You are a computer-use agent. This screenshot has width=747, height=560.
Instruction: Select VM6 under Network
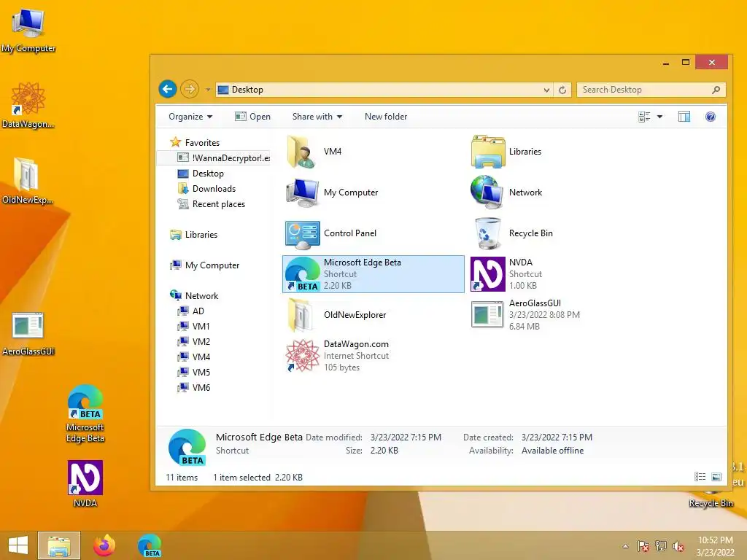[193, 388]
